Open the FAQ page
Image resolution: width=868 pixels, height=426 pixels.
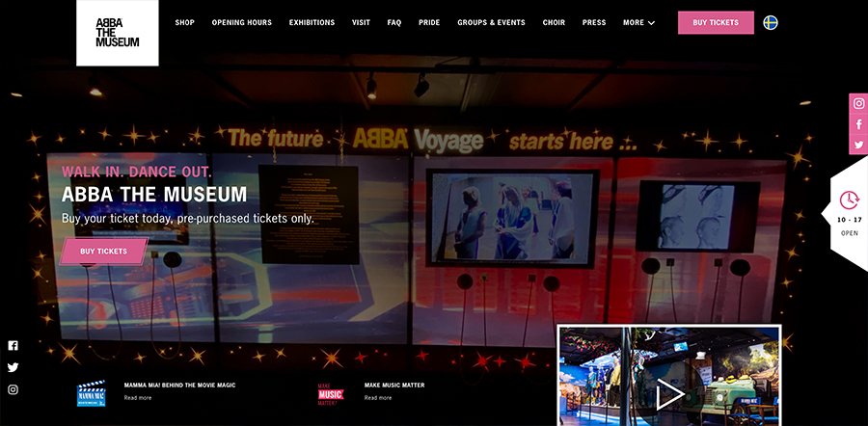tap(394, 23)
